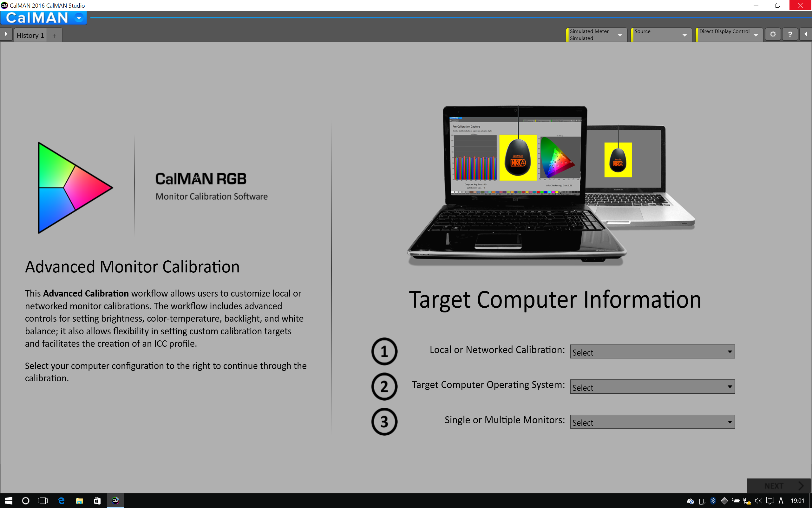Select the CalMAN app in the taskbar

point(115,501)
